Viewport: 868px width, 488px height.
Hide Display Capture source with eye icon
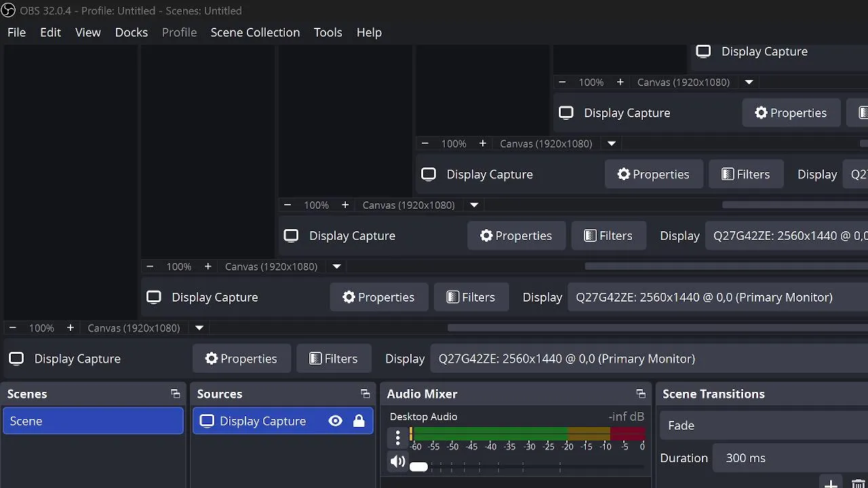coord(335,421)
